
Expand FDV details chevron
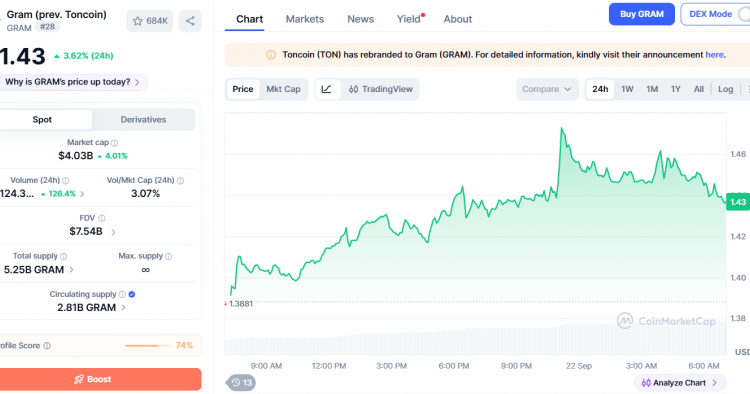point(113,232)
